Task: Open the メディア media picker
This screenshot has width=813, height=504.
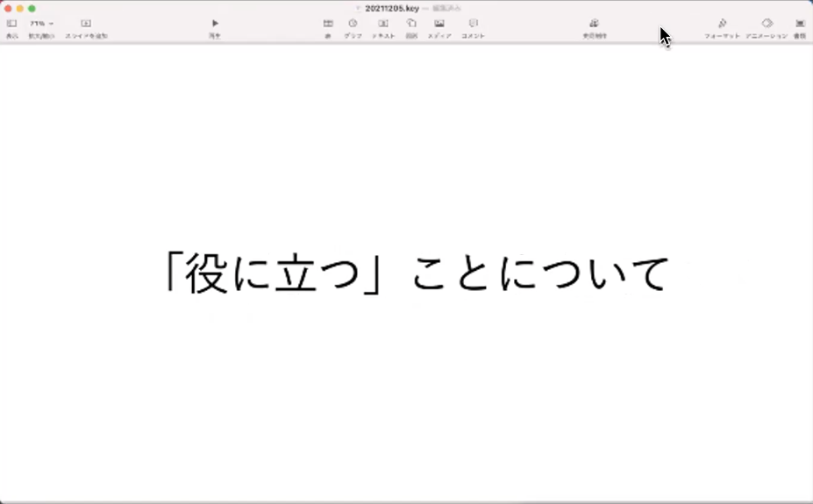Action: click(439, 29)
